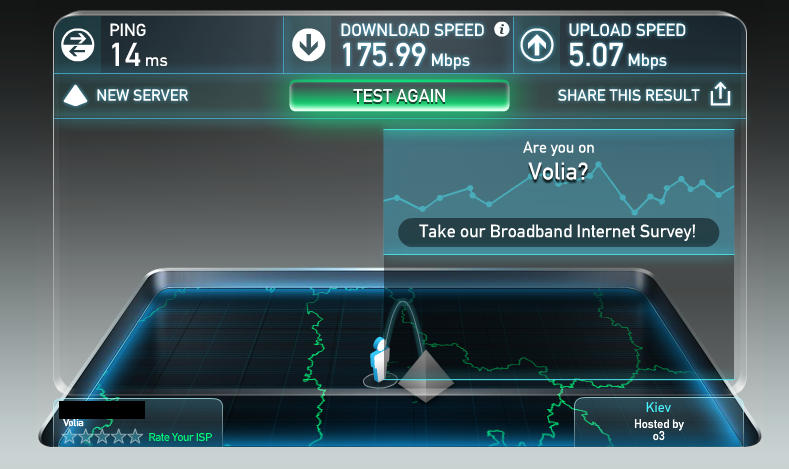Click the upload speed arrow icon
This screenshot has height=469, width=789.
(537, 45)
